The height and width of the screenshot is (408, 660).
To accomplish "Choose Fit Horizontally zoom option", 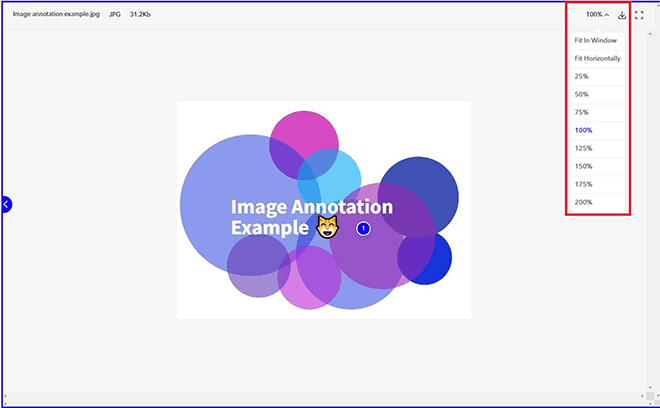I will pyautogui.click(x=597, y=59).
